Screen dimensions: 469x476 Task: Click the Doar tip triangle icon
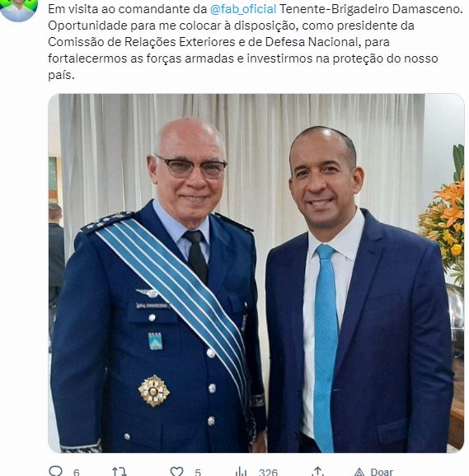pyautogui.click(x=359, y=472)
